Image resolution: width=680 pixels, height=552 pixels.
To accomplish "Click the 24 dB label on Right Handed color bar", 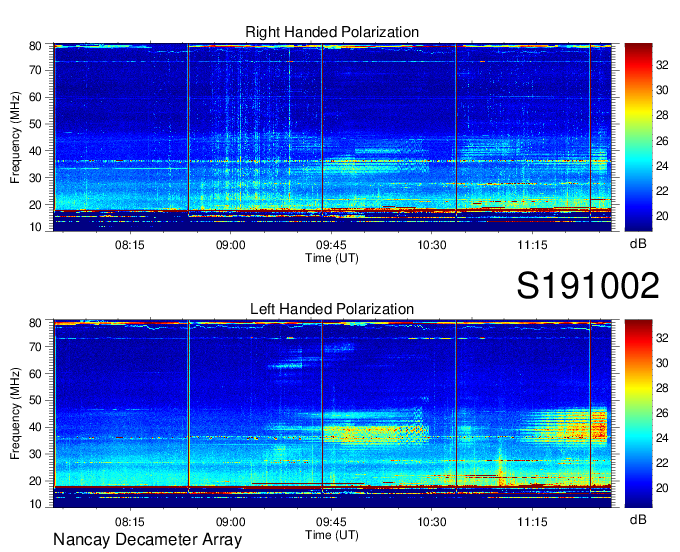I will (x=662, y=166).
